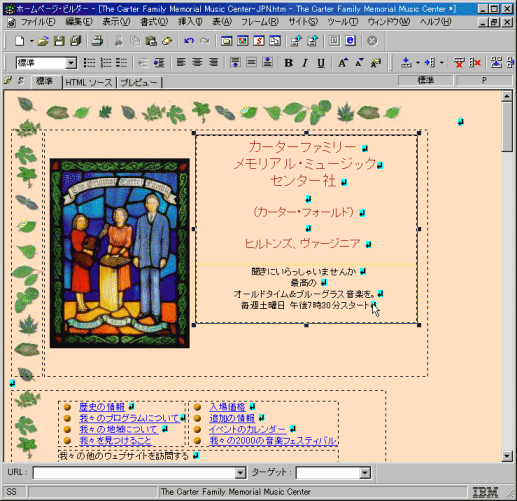The image size is (517, 501).
Task: Open the フレーム(R) menu
Action: pos(260,22)
